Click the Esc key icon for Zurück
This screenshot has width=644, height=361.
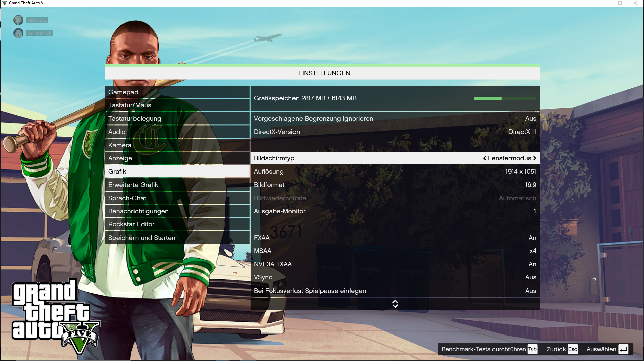pos(573,349)
